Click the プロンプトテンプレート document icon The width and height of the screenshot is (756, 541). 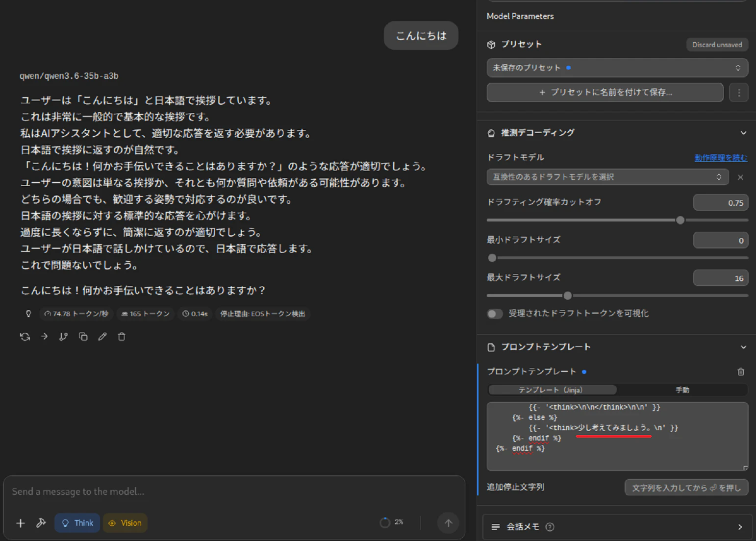[491, 347]
